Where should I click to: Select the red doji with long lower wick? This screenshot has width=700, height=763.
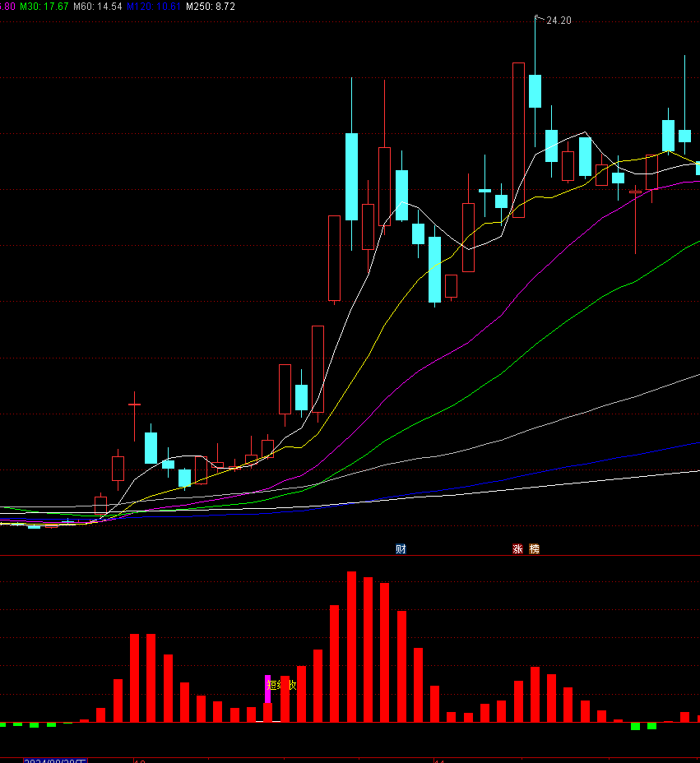635,192
